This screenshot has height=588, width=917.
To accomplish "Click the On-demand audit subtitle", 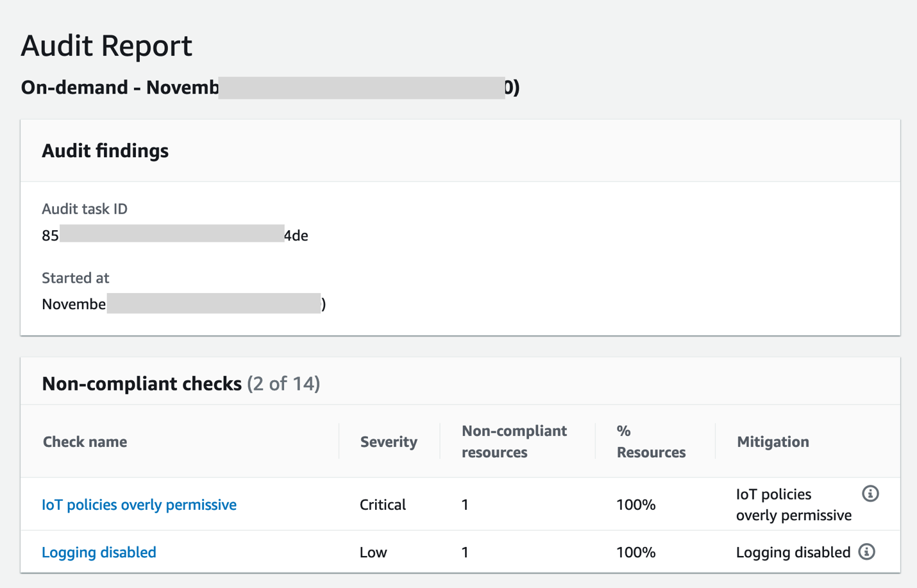I will coord(269,87).
